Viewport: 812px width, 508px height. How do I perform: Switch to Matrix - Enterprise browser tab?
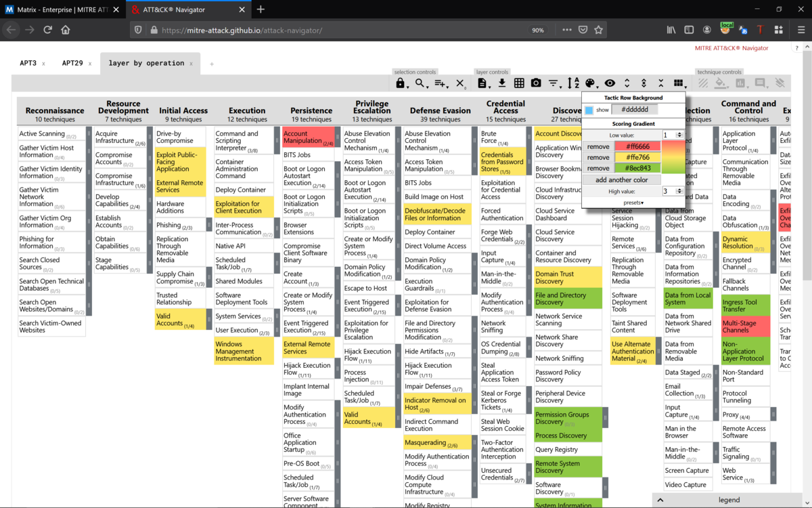(62, 9)
